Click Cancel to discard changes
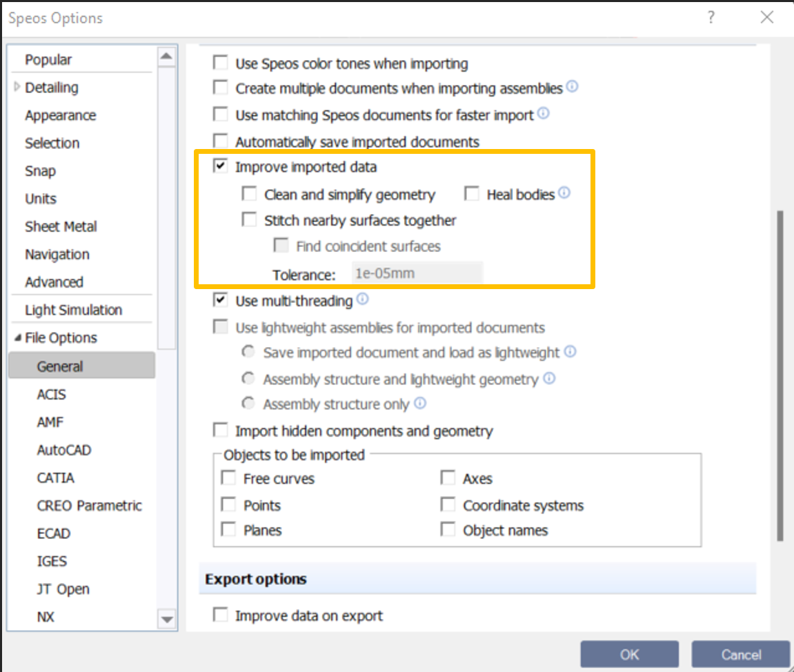Screen dimensions: 794x672 click(x=741, y=654)
